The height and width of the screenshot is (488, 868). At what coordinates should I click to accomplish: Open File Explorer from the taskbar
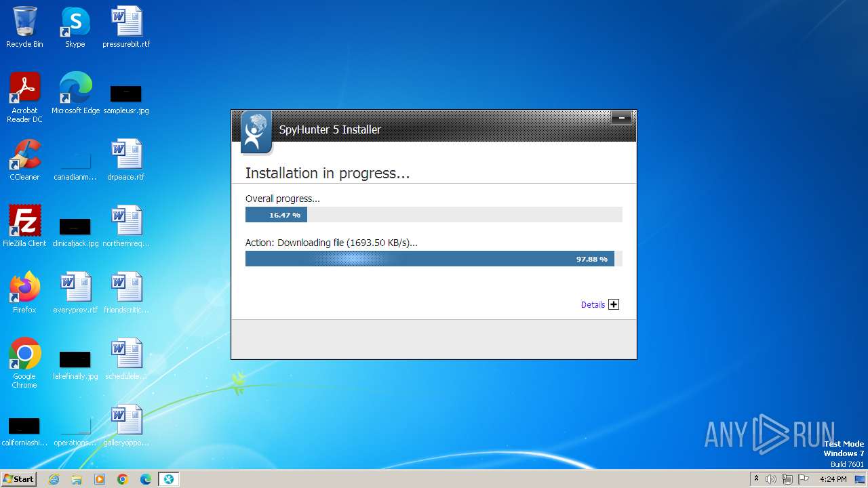(77, 479)
